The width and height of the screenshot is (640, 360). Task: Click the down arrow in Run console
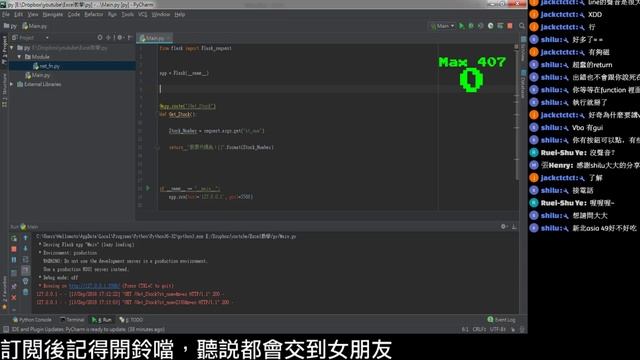pos(25,249)
